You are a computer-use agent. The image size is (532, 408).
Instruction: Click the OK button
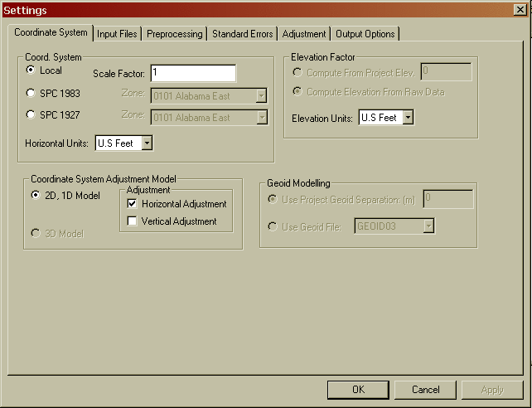coord(358,390)
